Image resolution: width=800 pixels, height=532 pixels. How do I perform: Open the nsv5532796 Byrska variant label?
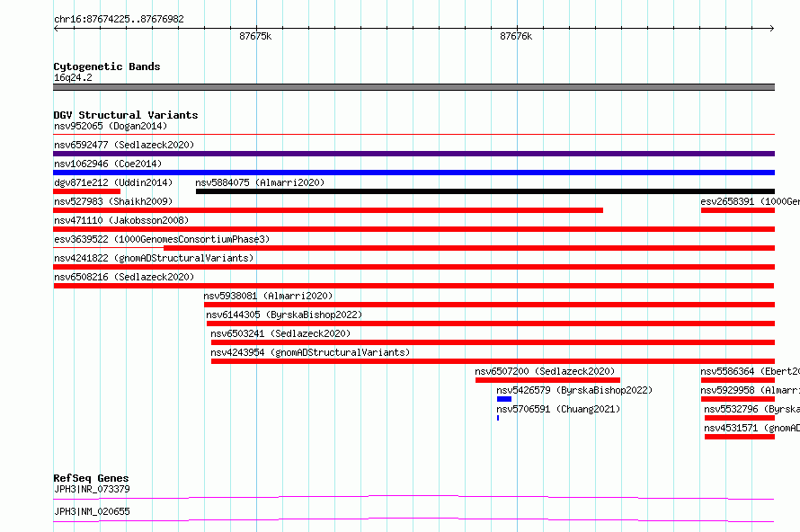(752, 409)
